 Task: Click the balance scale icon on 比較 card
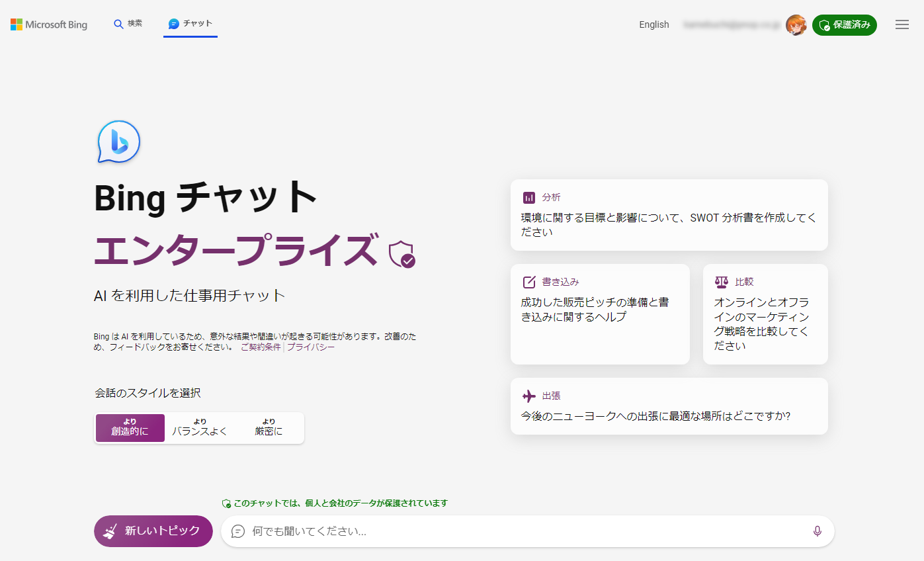[x=721, y=282]
